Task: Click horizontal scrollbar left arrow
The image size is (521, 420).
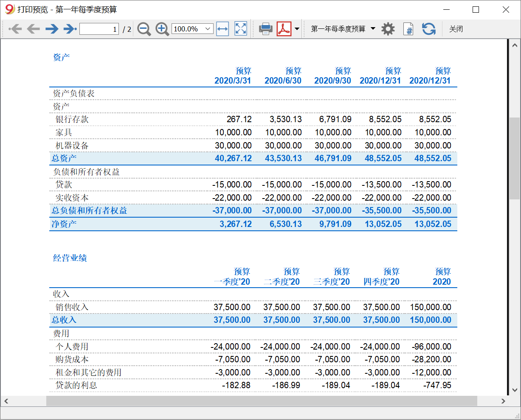Action: pyautogui.click(x=6, y=401)
